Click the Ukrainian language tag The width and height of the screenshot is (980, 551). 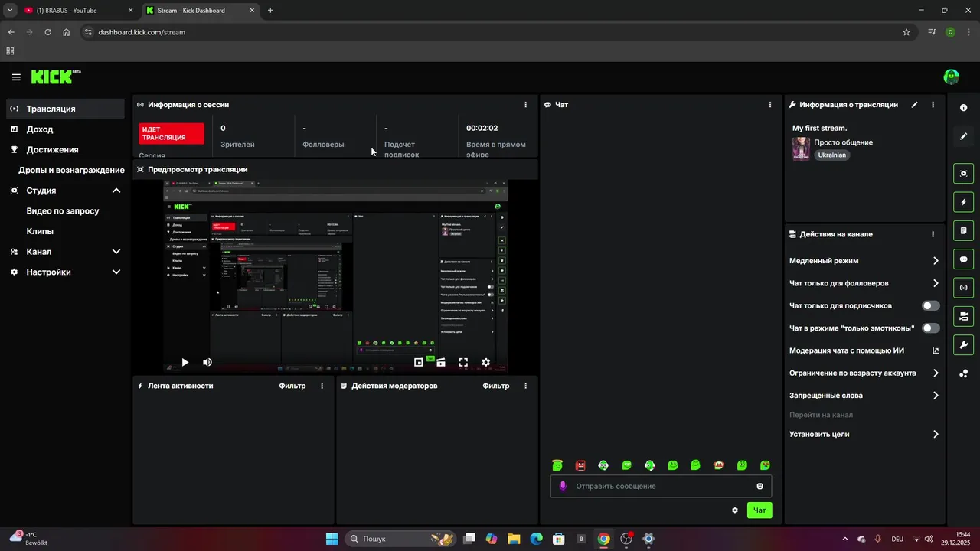pos(832,155)
